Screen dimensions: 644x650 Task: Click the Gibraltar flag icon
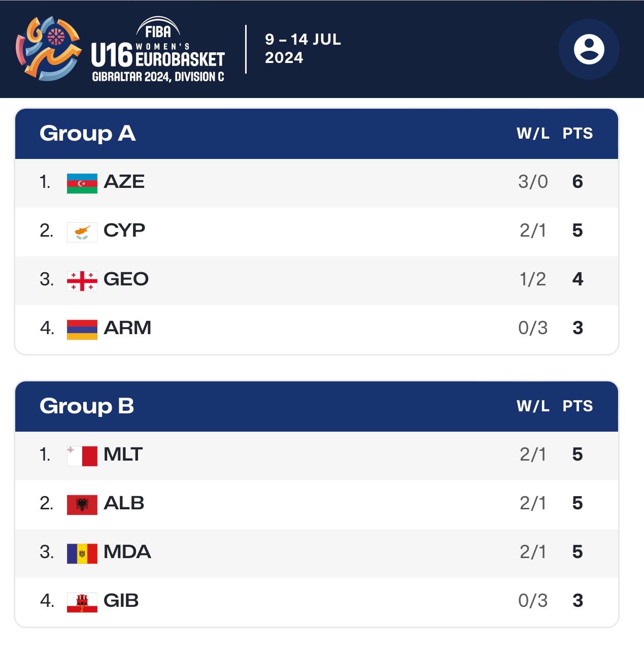pyautogui.click(x=82, y=602)
